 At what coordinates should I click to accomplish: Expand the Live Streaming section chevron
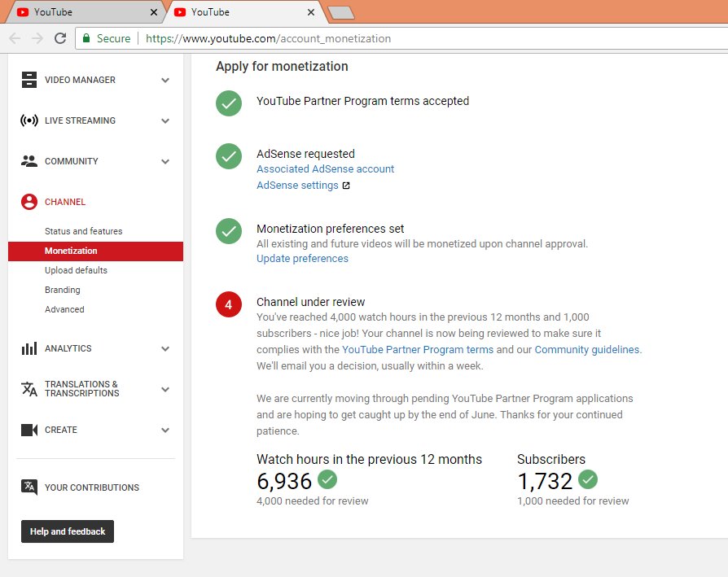[x=164, y=121]
